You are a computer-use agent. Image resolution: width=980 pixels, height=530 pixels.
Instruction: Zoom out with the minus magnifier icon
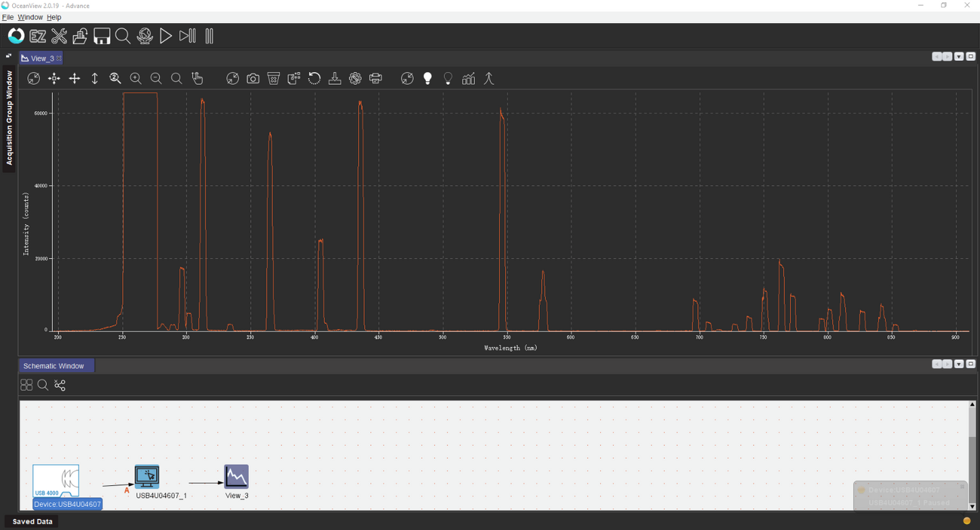[x=156, y=79]
